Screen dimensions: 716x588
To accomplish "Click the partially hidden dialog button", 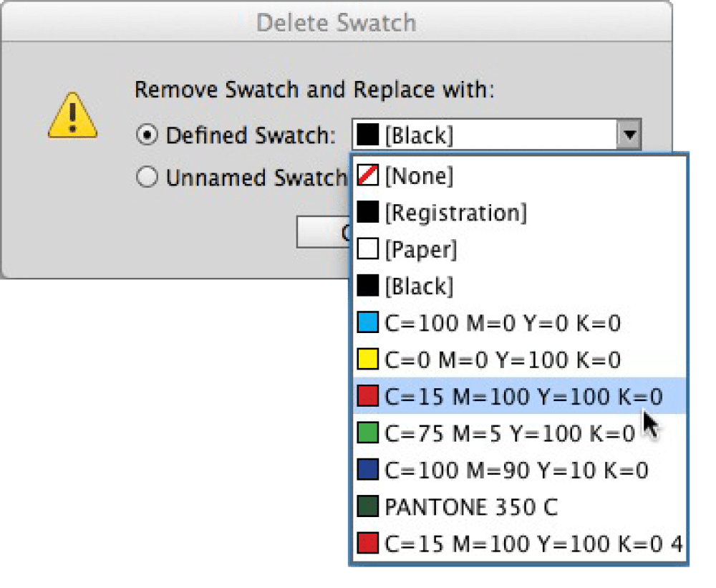I will click(322, 233).
